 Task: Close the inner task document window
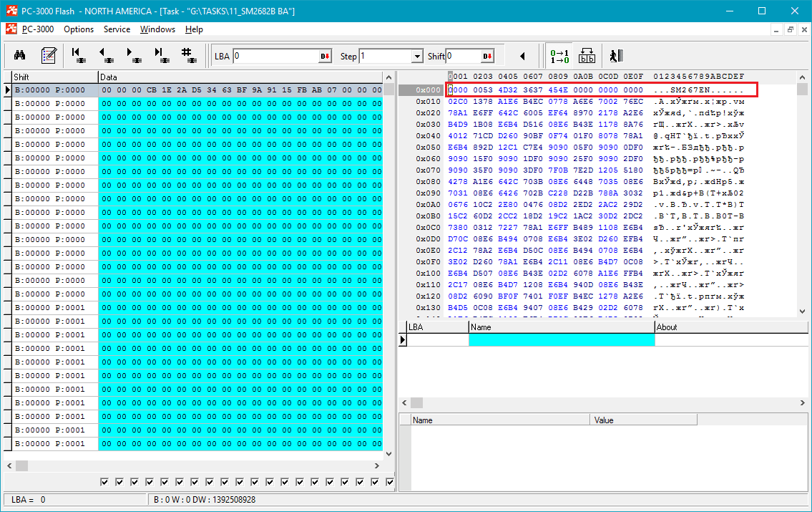[x=804, y=29]
